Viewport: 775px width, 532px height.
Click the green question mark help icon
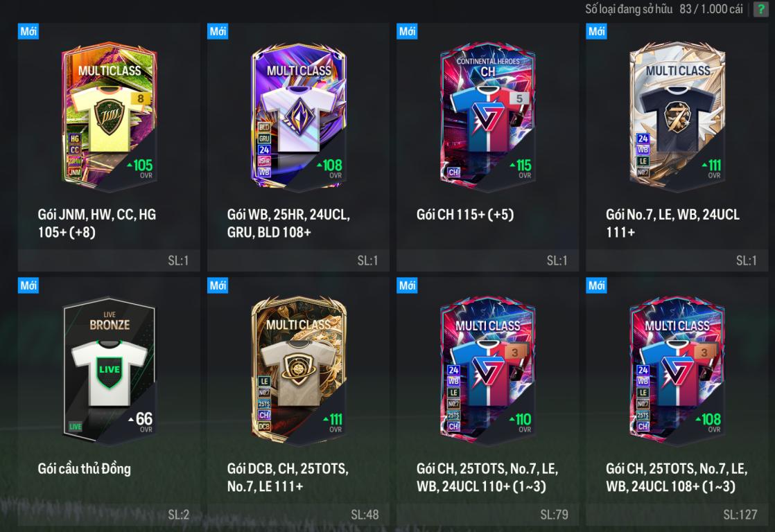(760, 9)
